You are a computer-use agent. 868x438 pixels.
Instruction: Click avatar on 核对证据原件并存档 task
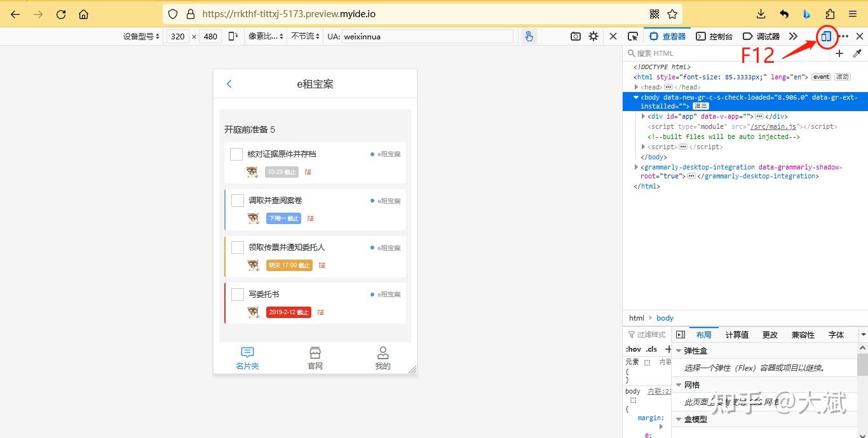click(252, 172)
